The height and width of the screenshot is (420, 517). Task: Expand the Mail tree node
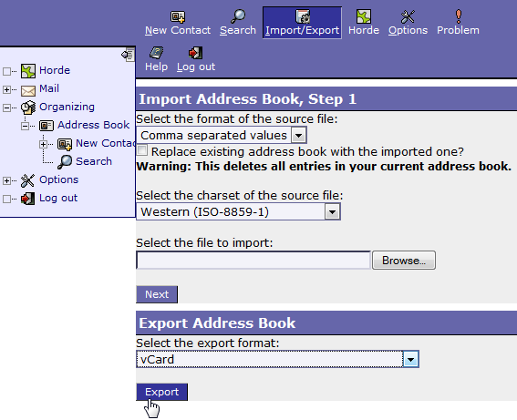pos(6,89)
